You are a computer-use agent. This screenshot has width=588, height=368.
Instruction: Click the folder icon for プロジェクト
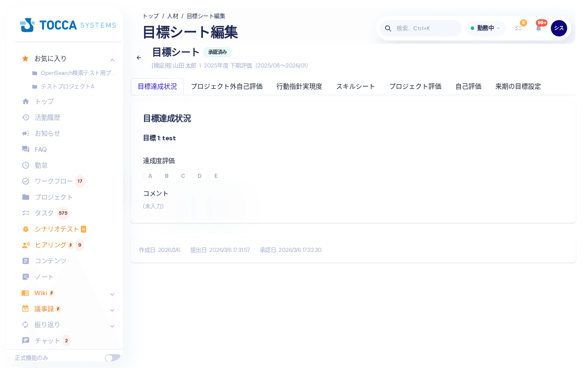[26, 197]
